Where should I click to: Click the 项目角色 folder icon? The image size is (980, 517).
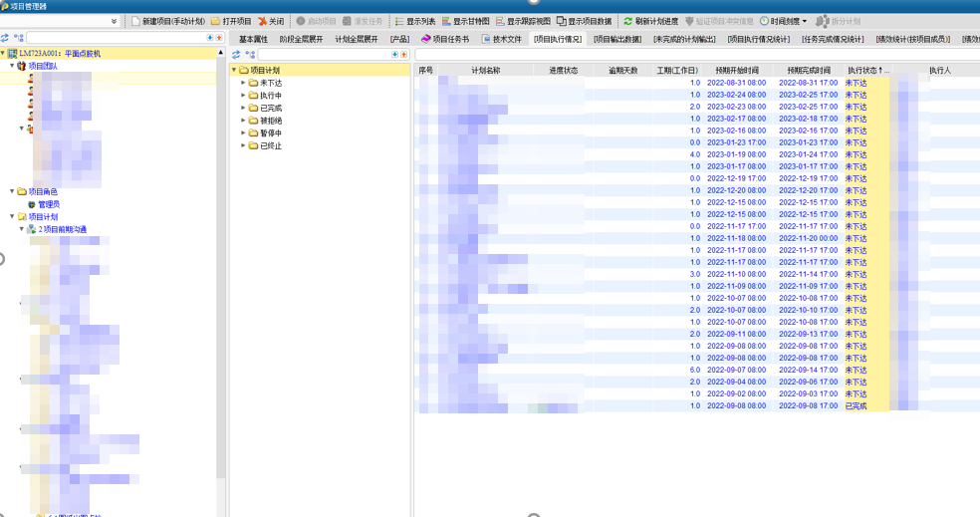coord(22,192)
